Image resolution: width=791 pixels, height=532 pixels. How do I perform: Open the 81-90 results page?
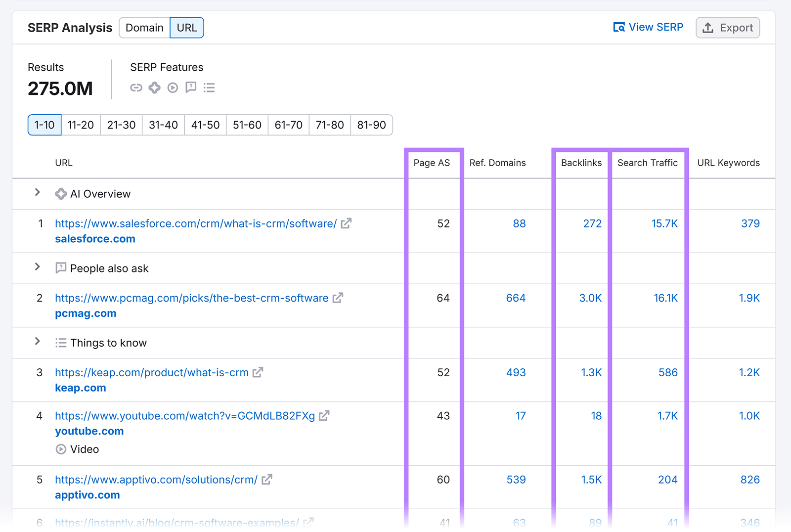371,125
